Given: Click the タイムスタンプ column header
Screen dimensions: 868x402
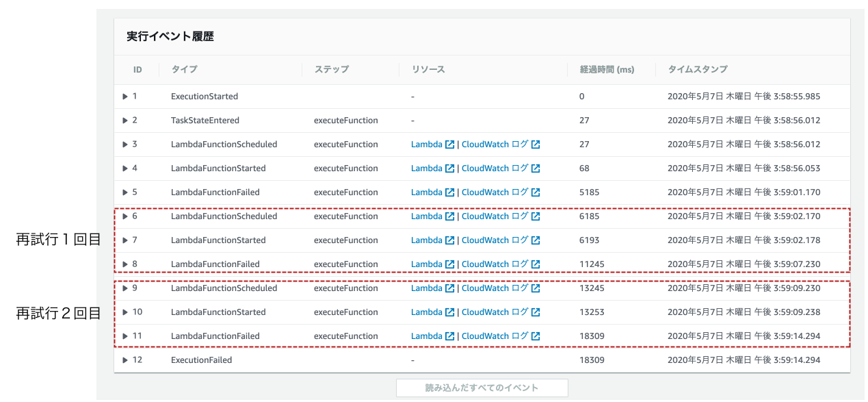Looking at the screenshot, I should coord(697,69).
